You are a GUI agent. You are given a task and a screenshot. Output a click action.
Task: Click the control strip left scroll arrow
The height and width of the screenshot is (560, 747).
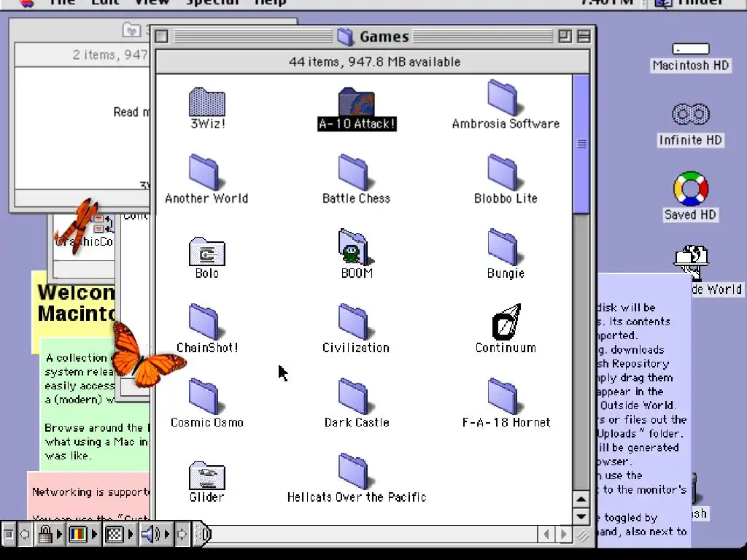click(x=25, y=534)
